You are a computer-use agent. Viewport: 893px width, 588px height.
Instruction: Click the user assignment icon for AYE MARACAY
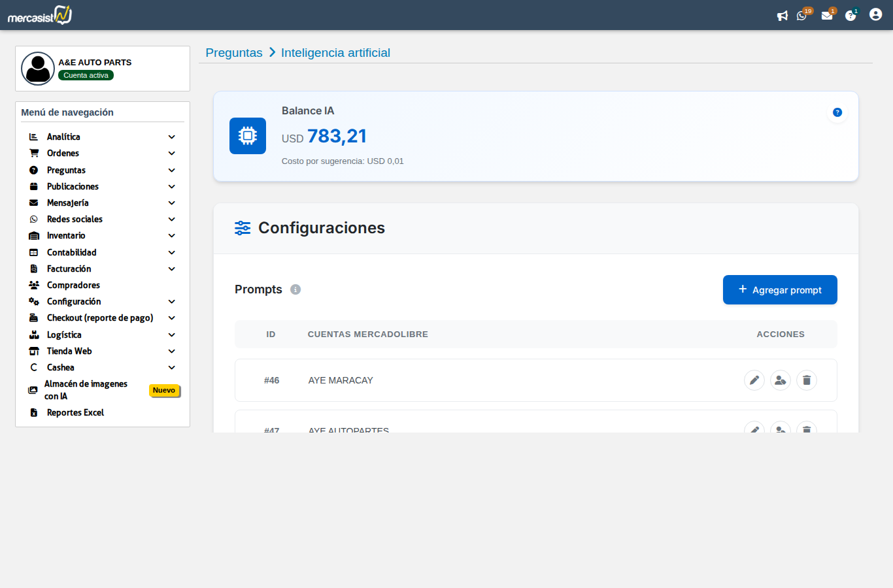tap(781, 380)
